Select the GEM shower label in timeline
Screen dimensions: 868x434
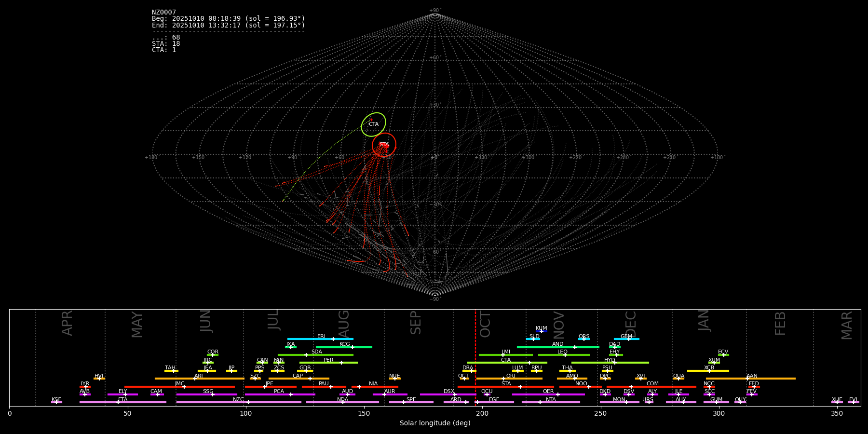point(626,337)
